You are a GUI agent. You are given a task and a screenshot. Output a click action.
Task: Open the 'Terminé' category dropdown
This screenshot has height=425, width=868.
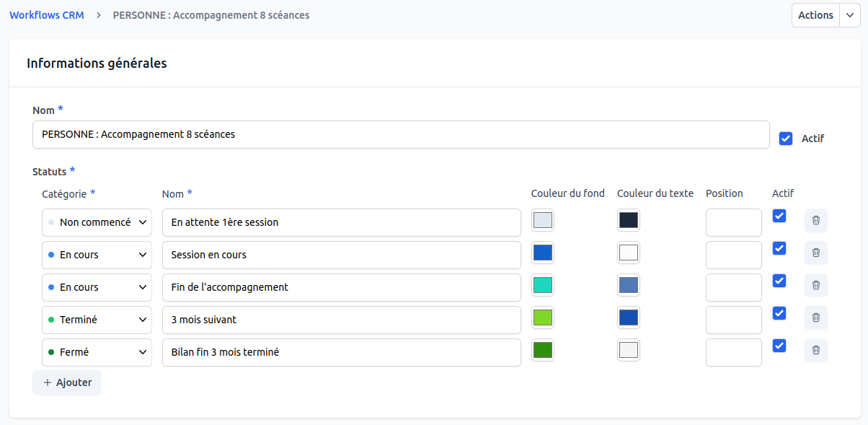(x=97, y=319)
